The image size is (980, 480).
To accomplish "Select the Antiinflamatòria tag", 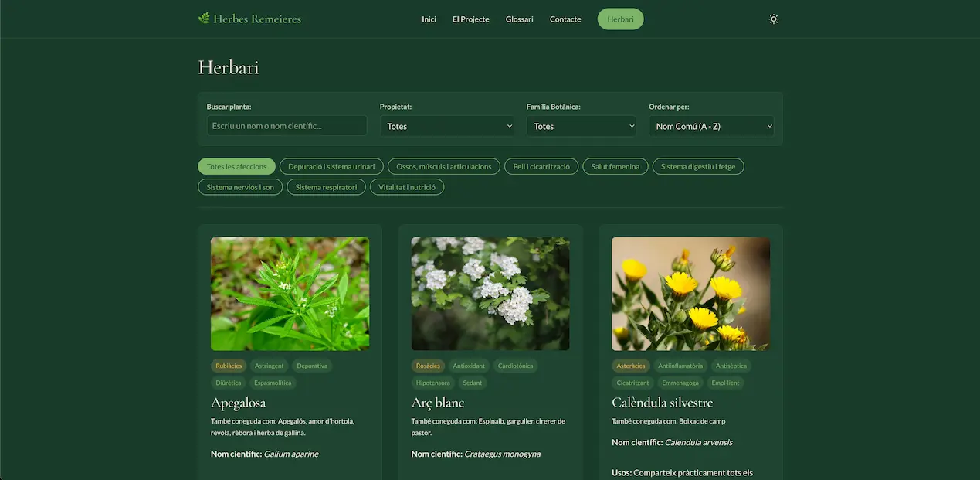I will pos(680,366).
